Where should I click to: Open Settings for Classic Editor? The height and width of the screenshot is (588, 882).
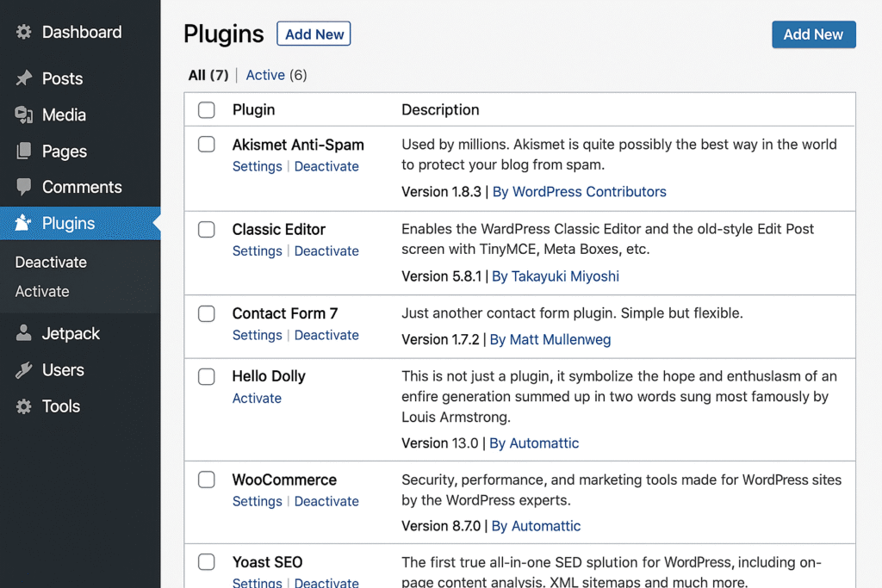(x=257, y=251)
